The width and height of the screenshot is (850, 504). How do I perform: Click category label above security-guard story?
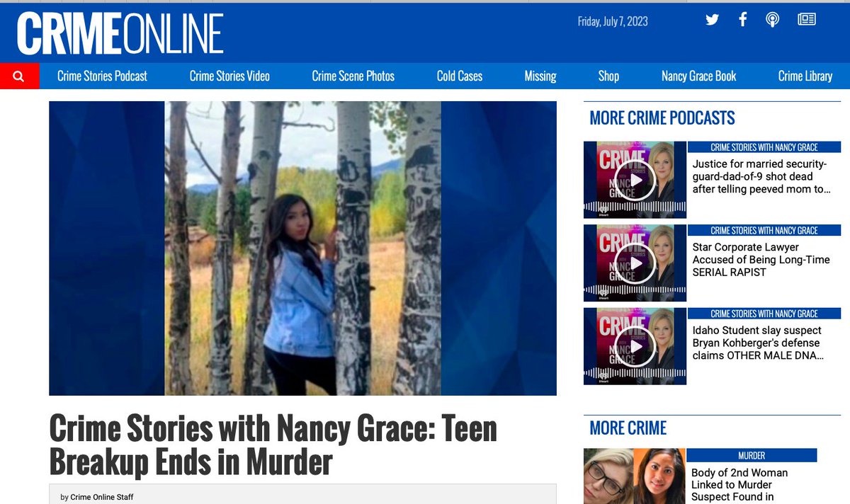point(764,147)
